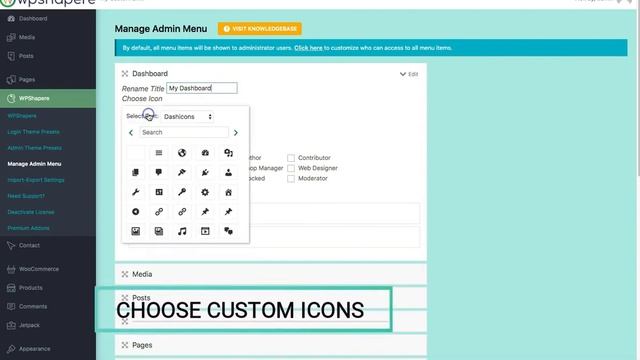
Task: Grab the Media section move handle
Action: (x=125, y=274)
